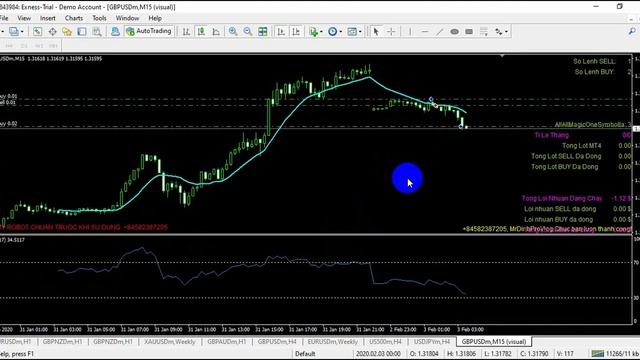Open the Insert menu
Viewport: 640px width, 360px height.
tap(48, 18)
